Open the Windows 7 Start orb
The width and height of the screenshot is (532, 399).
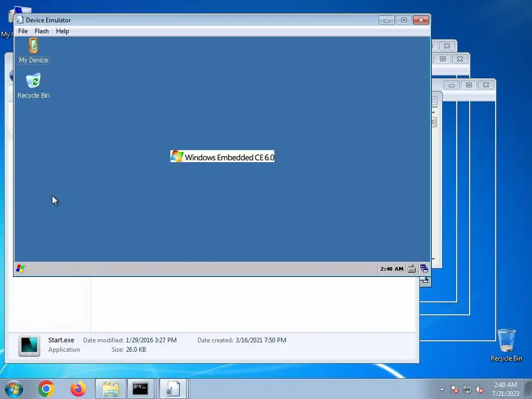tap(14, 389)
